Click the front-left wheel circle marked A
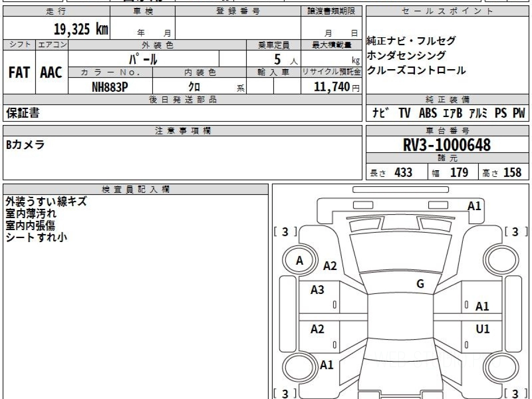Image resolution: width=532 pixels, height=399 pixels. (300, 261)
